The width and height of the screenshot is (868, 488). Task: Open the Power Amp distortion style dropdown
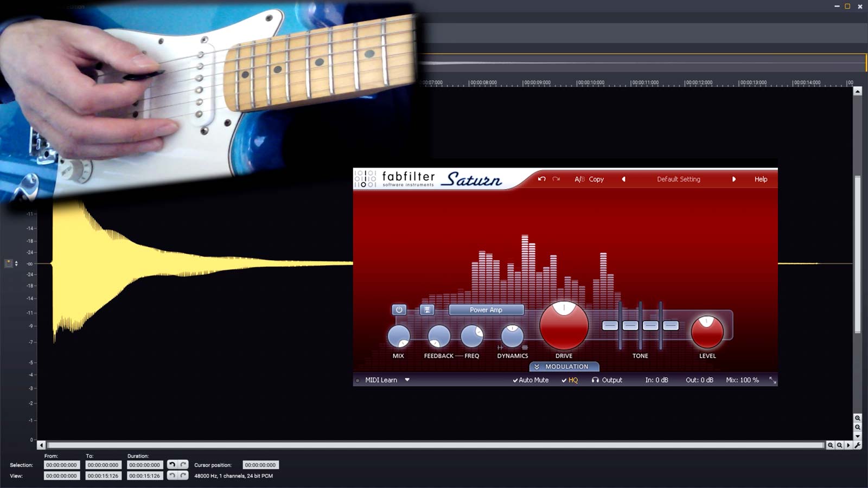(x=486, y=310)
